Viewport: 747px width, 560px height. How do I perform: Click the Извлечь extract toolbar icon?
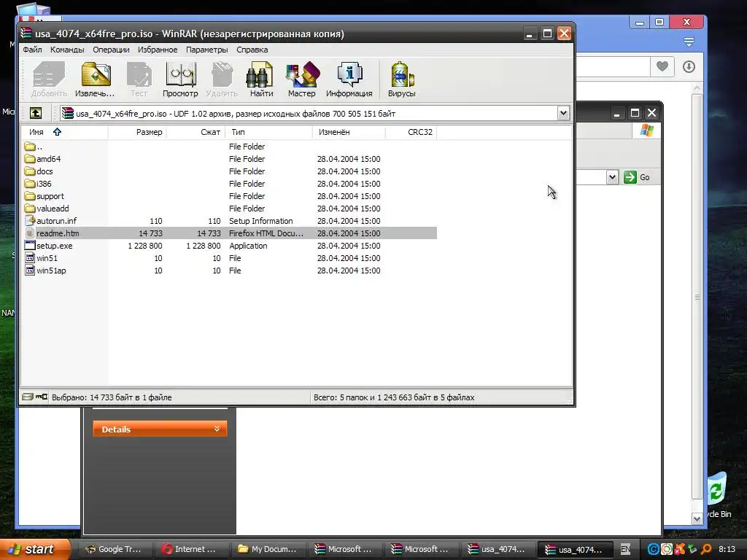point(95,79)
